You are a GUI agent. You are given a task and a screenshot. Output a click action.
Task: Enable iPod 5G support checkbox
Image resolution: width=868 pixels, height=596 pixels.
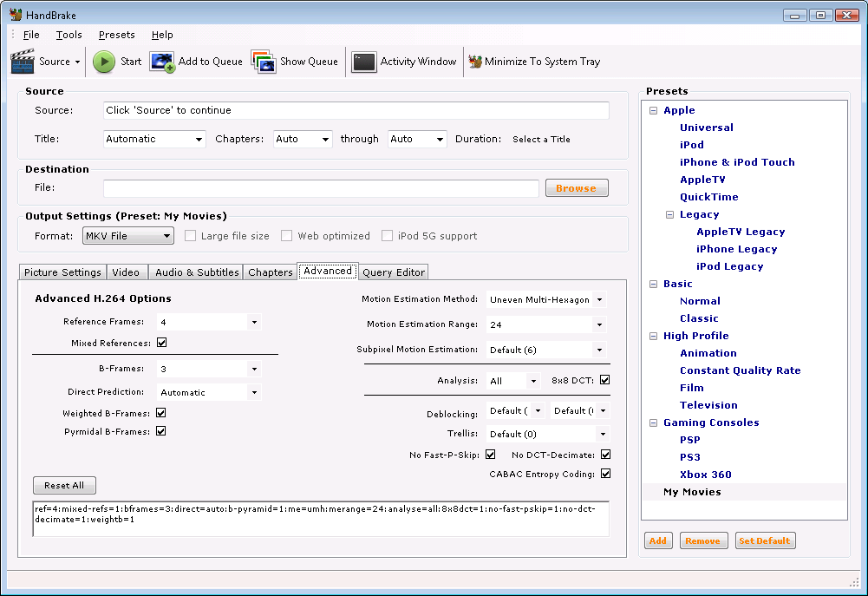(388, 236)
